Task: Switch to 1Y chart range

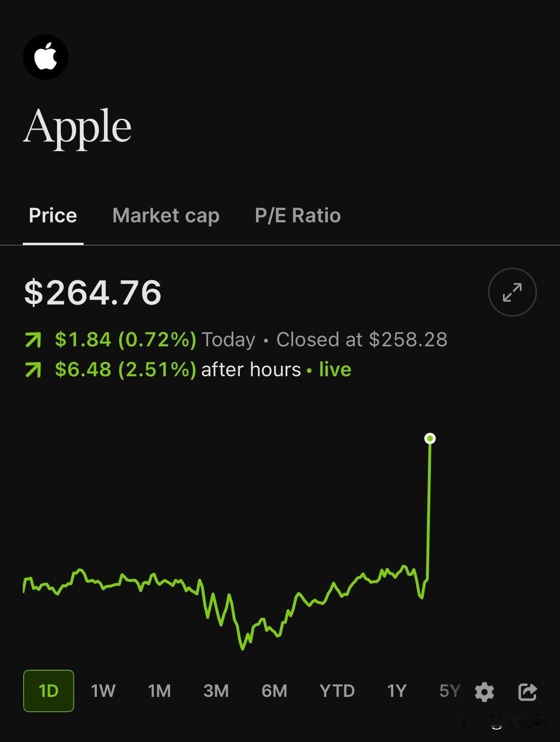Action: pos(397,691)
